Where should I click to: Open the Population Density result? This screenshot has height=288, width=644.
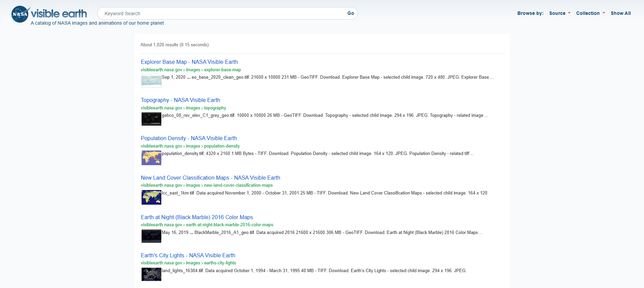coord(189,138)
